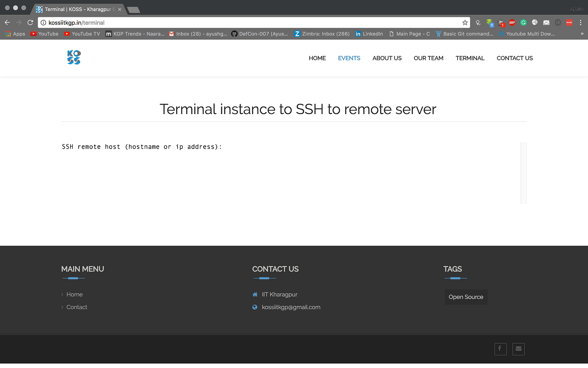View site information via the info icon

click(x=43, y=22)
